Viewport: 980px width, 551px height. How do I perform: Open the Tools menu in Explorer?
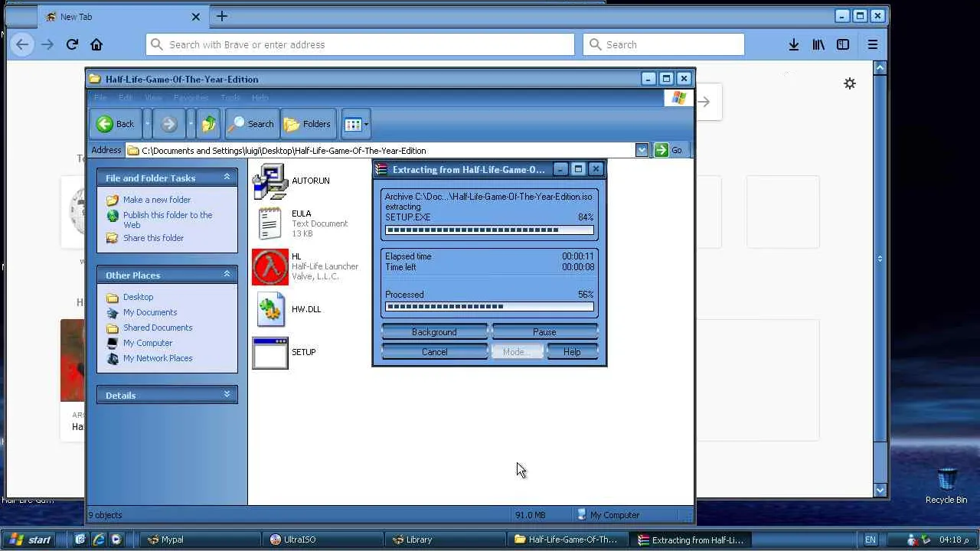[230, 98]
